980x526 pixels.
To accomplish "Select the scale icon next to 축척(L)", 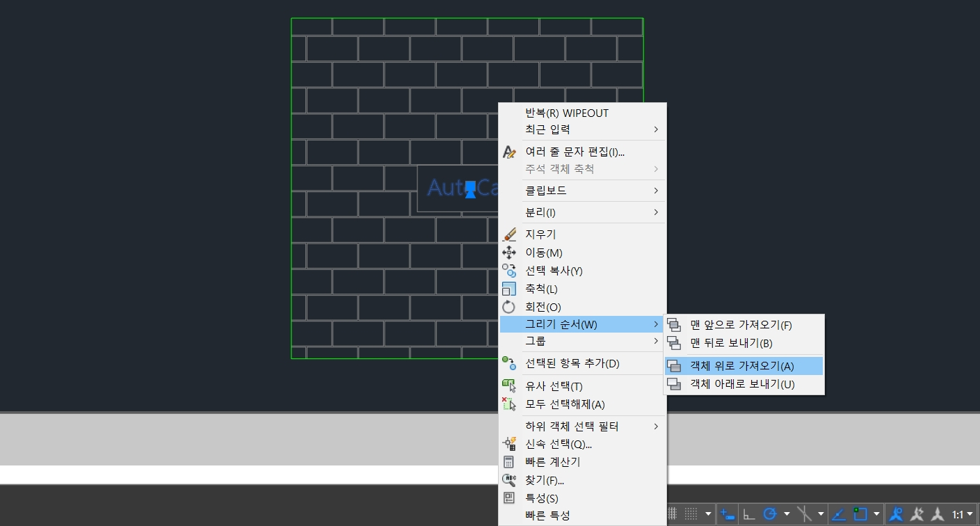I will tap(509, 289).
